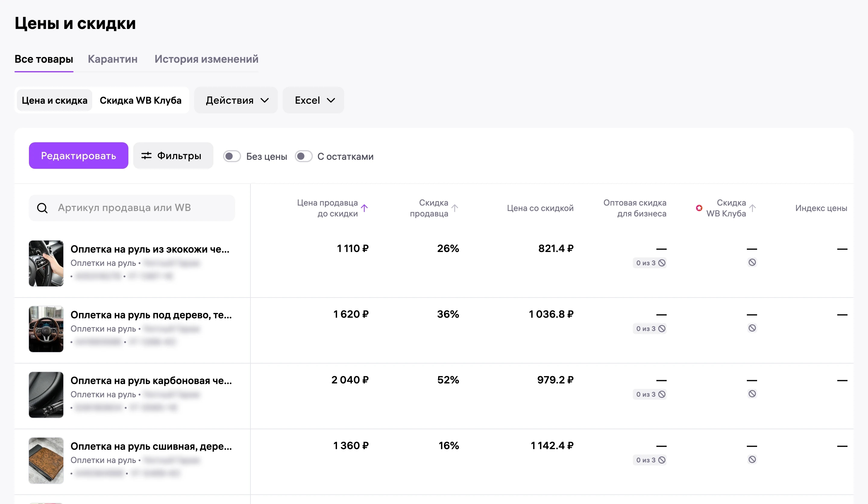The height and width of the screenshot is (504, 868).
Task: Click the 'Редактировать' button
Action: click(x=79, y=156)
